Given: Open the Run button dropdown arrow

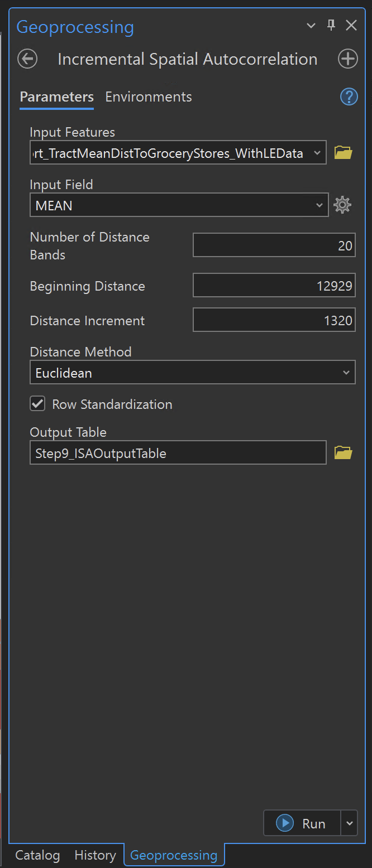Looking at the screenshot, I should pyautogui.click(x=349, y=823).
